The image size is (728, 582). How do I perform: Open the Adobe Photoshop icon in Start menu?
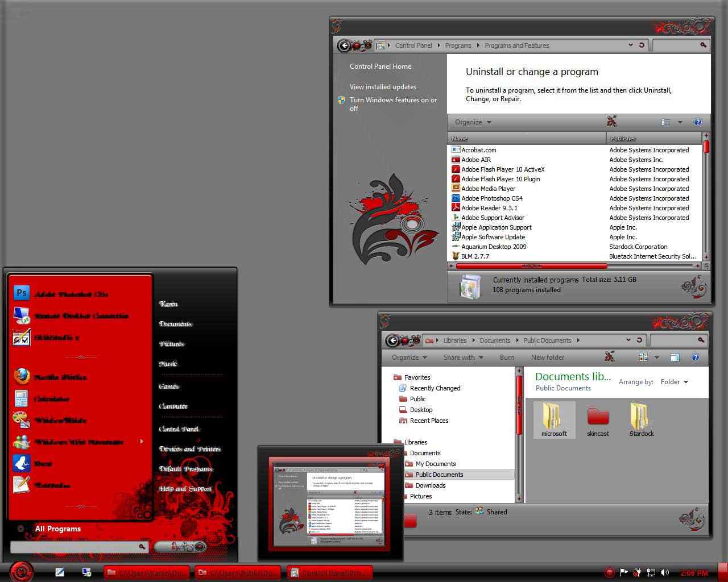click(x=21, y=293)
